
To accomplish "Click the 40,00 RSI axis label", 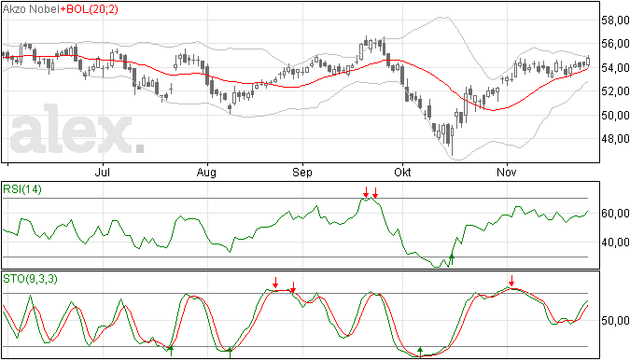I will (616, 243).
